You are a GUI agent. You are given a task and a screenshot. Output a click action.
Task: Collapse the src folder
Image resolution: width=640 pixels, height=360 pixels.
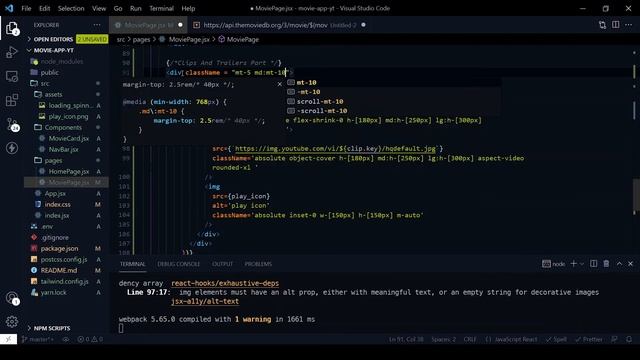point(45,83)
